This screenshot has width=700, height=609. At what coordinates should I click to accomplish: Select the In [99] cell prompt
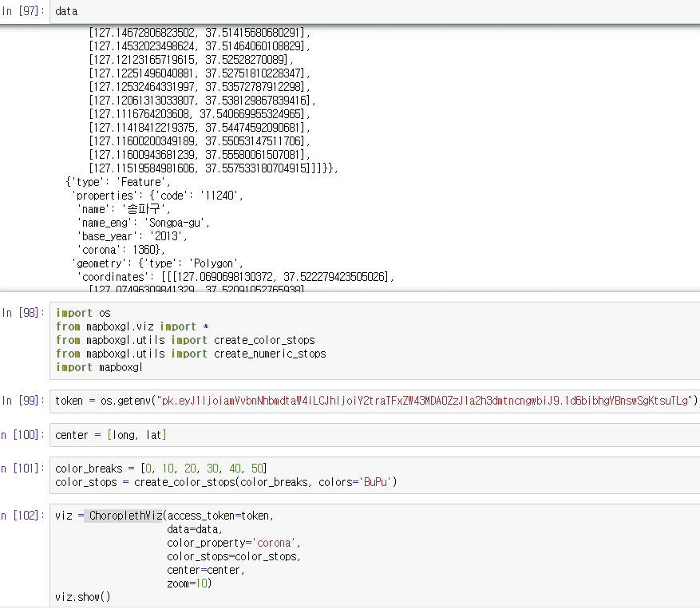pyautogui.click(x=24, y=400)
